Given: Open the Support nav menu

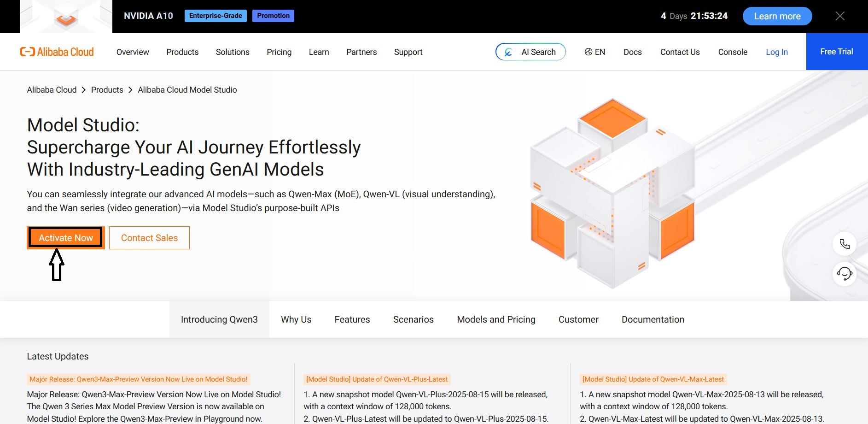Looking at the screenshot, I should 408,52.
